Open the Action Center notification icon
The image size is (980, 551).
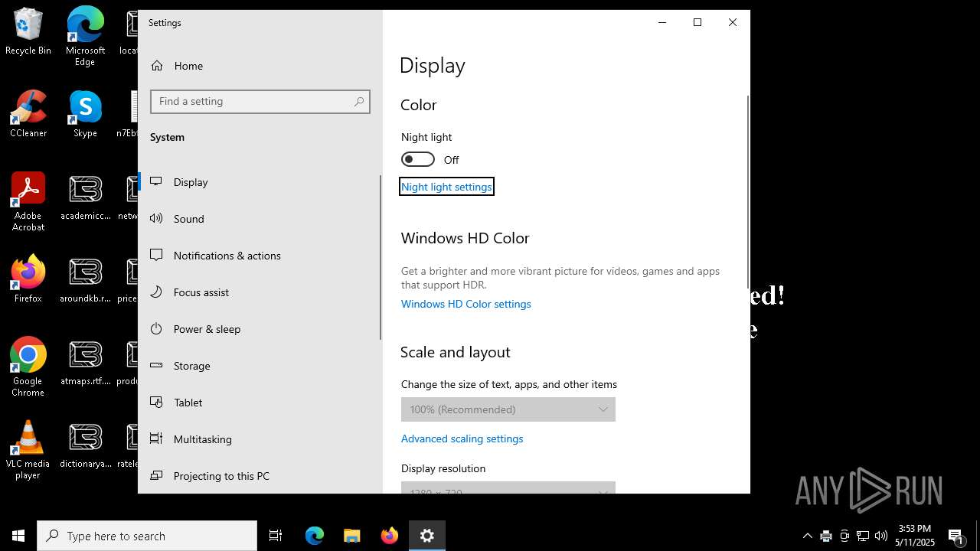pos(956,536)
